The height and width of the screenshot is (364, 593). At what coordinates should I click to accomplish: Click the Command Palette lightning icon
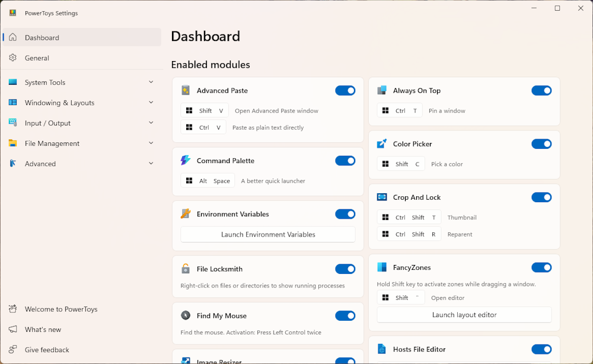[186, 160]
